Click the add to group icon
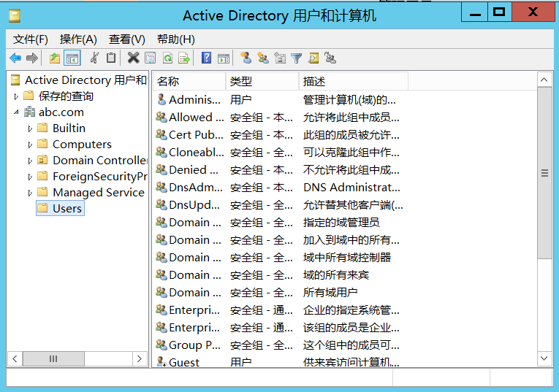559x392 pixels. coord(330,58)
